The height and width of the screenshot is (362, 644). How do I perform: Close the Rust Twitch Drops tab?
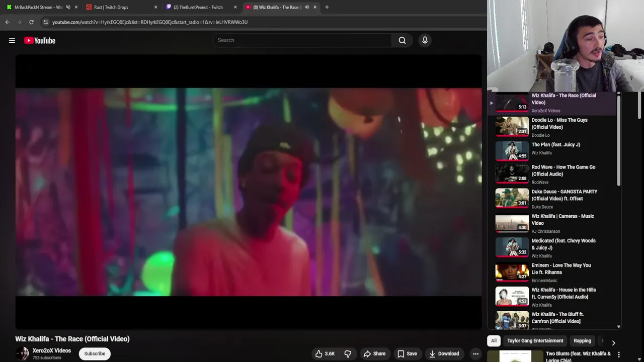(x=155, y=7)
